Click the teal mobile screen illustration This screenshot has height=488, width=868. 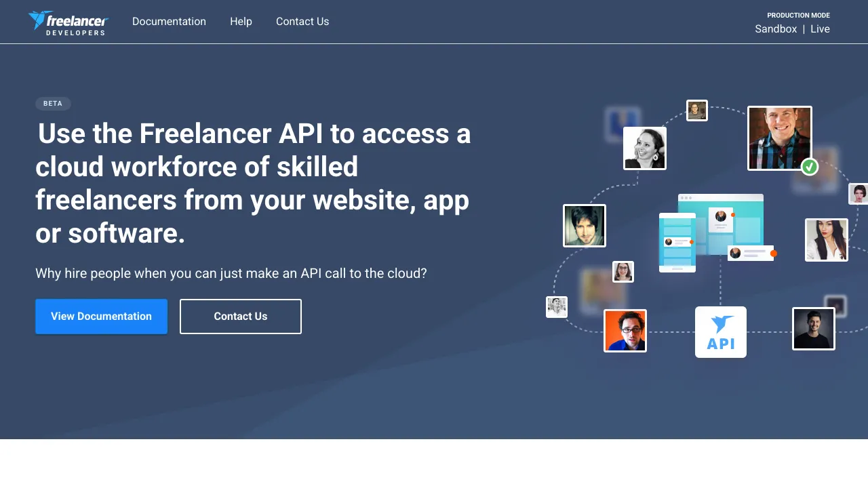[x=677, y=243]
